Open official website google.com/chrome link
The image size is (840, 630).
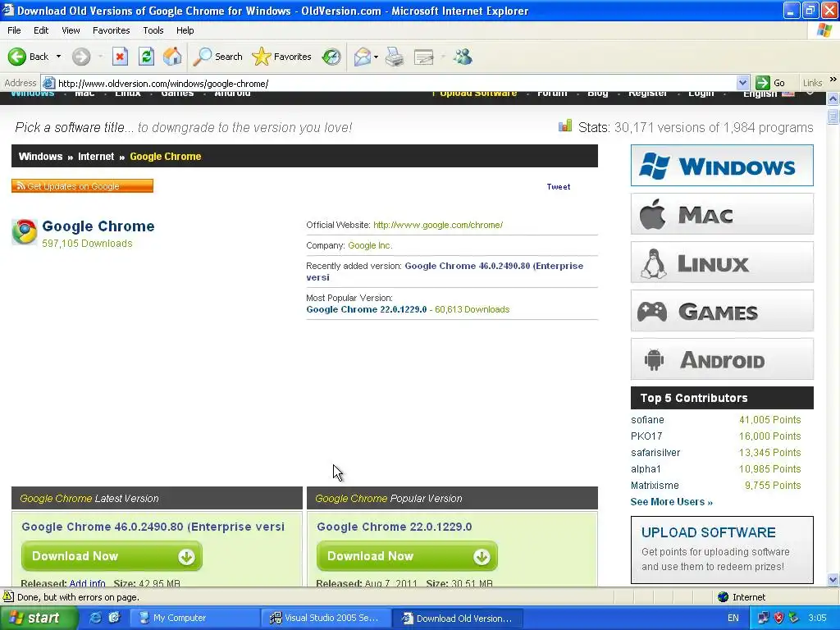click(438, 225)
